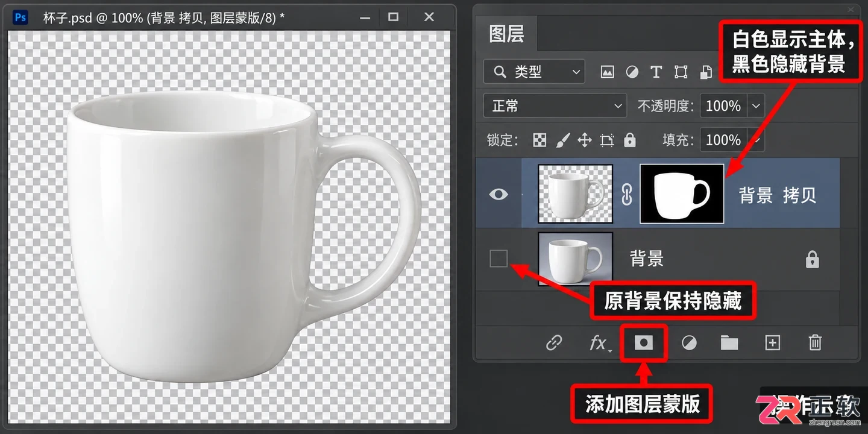Open the 类型 layer filter dropdown

(x=533, y=72)
